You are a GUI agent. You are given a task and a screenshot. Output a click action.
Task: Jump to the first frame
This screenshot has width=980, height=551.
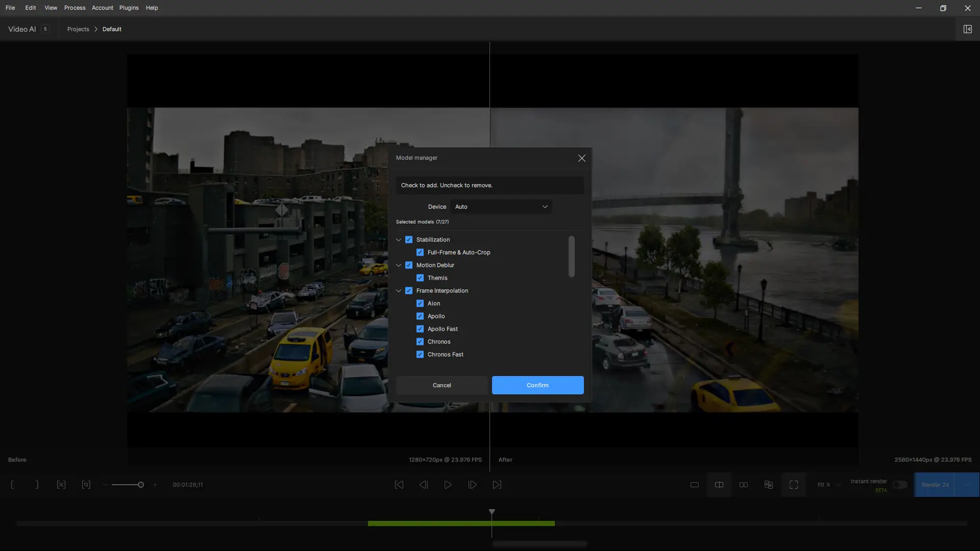point(399,485)
